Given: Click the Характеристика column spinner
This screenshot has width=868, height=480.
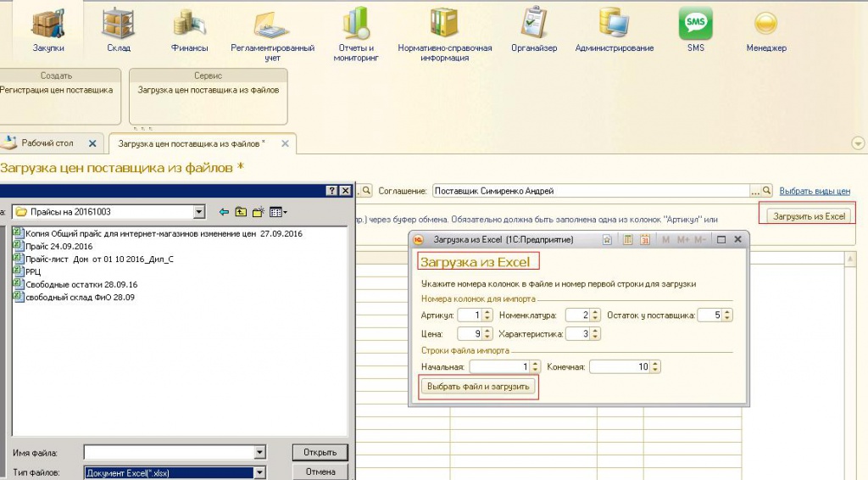Looking at the screenshot, I should tap(595, 334).
